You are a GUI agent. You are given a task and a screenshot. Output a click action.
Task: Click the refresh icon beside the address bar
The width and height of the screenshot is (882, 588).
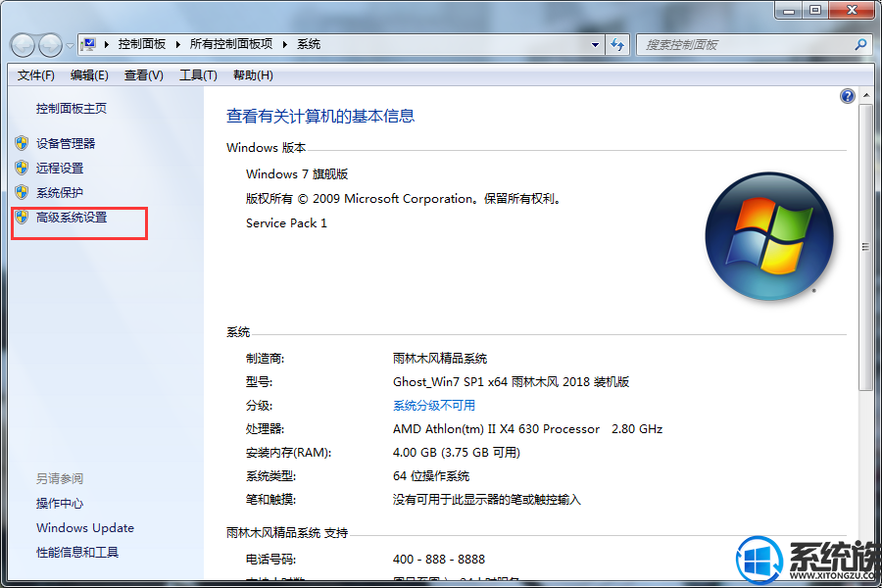click(617, 45)
